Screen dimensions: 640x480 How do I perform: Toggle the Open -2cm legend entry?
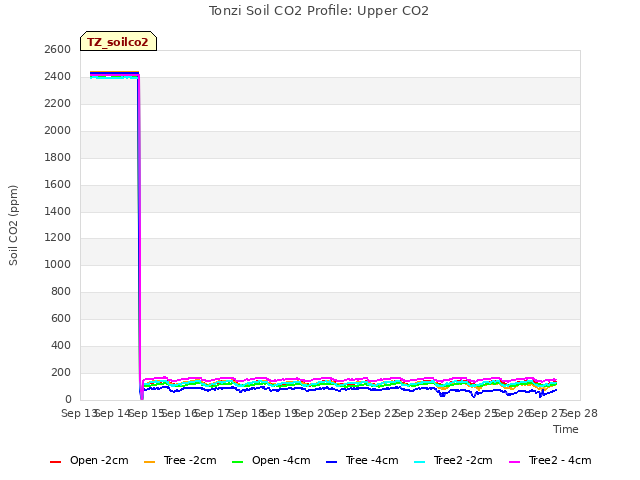[89, 460]
